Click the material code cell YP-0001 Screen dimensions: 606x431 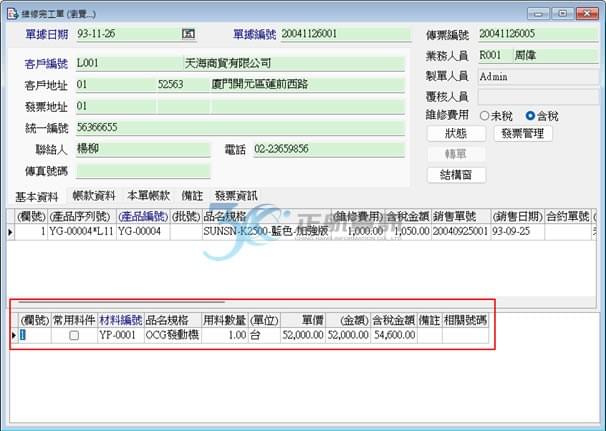(x=121, y=335)
